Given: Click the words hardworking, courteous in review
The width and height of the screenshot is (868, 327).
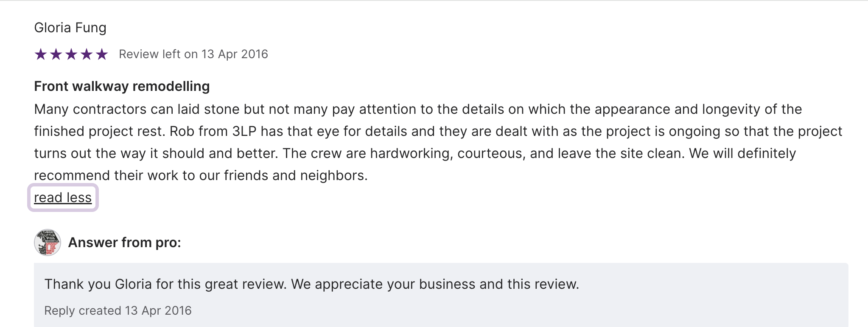Looking at the screenshot, I should [x=446, y=153].
